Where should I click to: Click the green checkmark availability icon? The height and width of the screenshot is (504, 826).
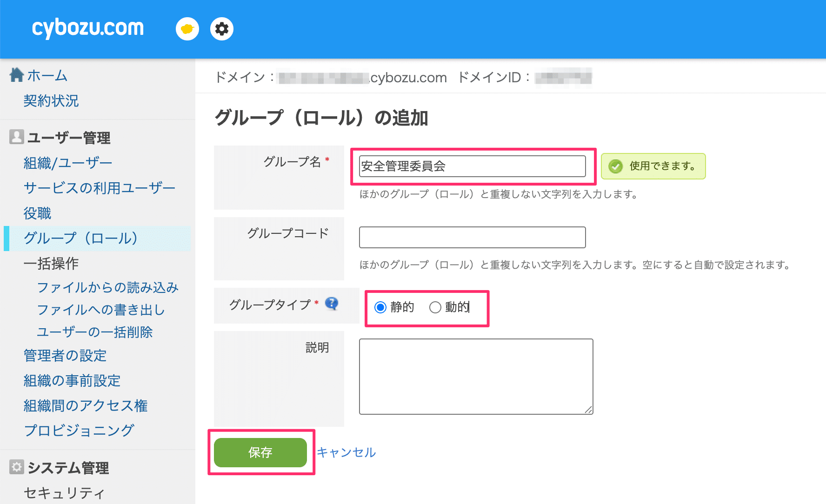pos(616,166)
